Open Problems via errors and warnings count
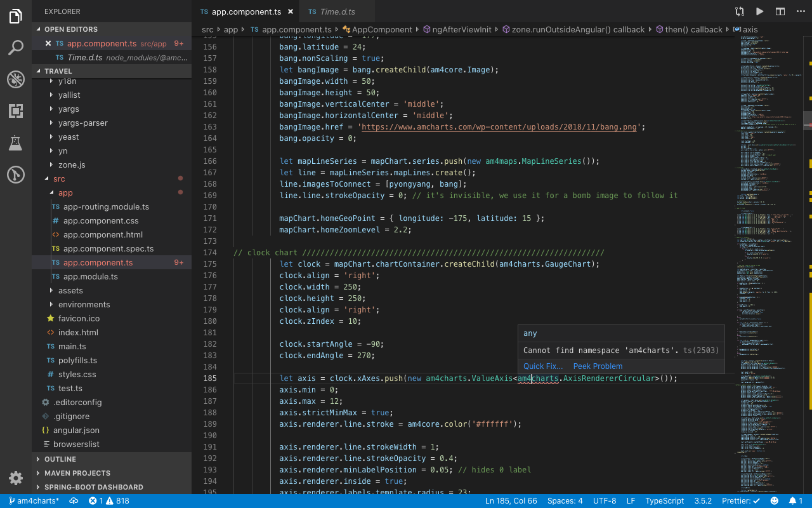This screenshot has width=812, height=508. (109, 501)
